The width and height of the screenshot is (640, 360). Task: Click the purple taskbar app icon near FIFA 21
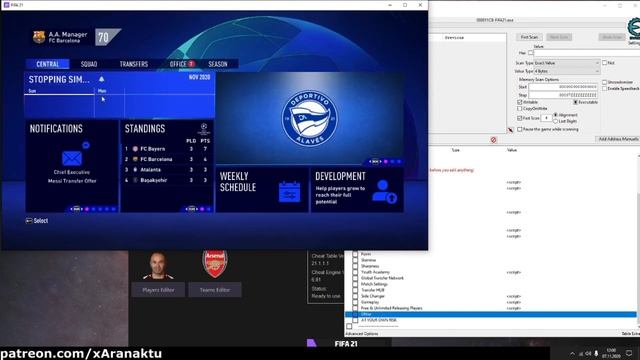click(x=311, y=342)
